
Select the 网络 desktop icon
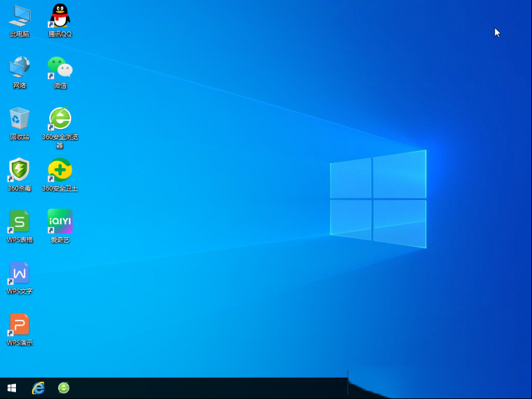[x=19, y=72]
